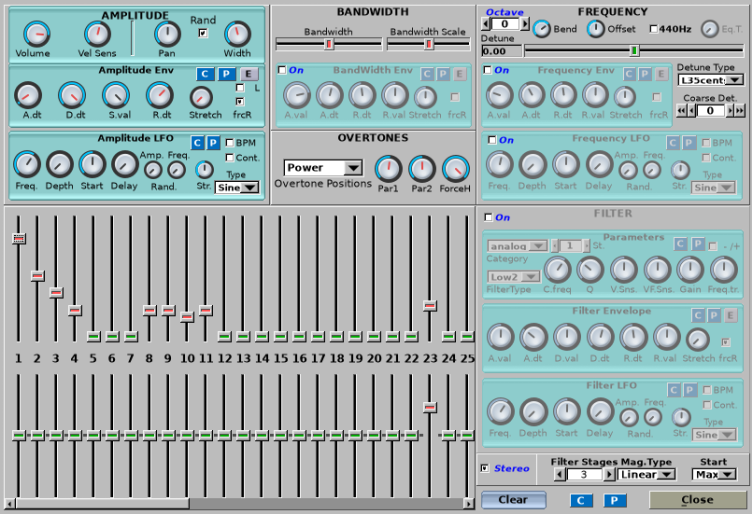The height and width of the screenshot is (514, 752).
Task: Click the Volume knob in Amplitude
Action: 33,35
